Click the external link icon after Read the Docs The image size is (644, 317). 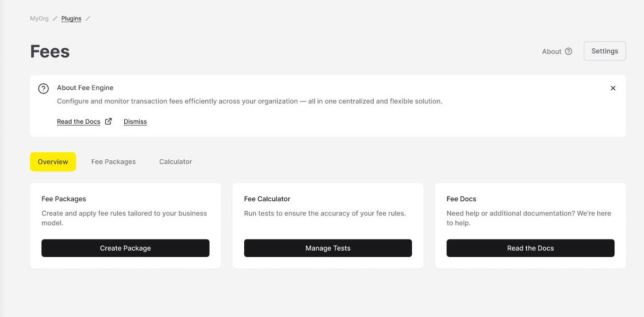point(108,121)
